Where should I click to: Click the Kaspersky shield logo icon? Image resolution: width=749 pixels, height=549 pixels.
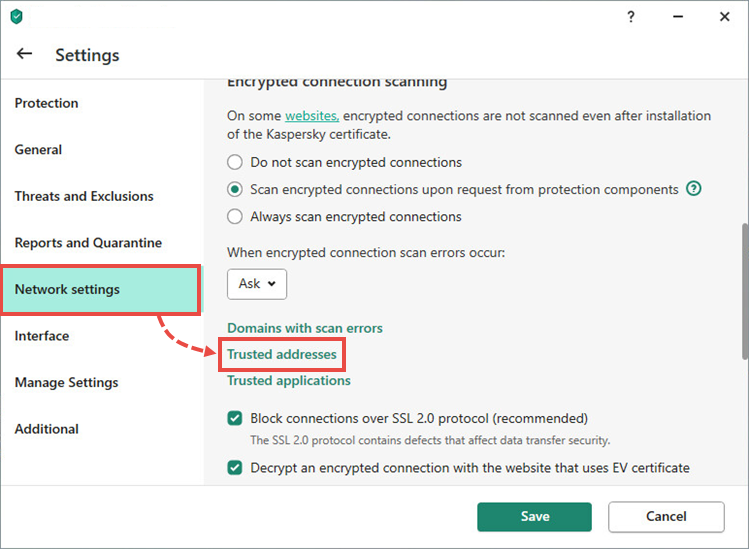[x=16, y=17]
